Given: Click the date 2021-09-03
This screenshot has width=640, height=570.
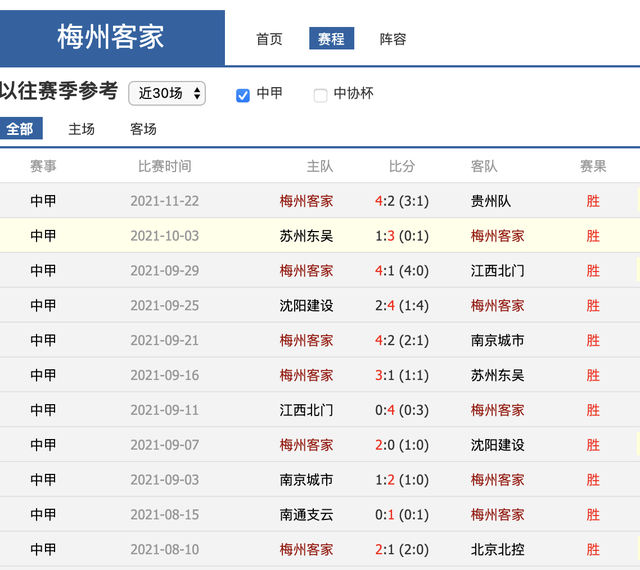Looking at the screenshot, I should point(164,480).
